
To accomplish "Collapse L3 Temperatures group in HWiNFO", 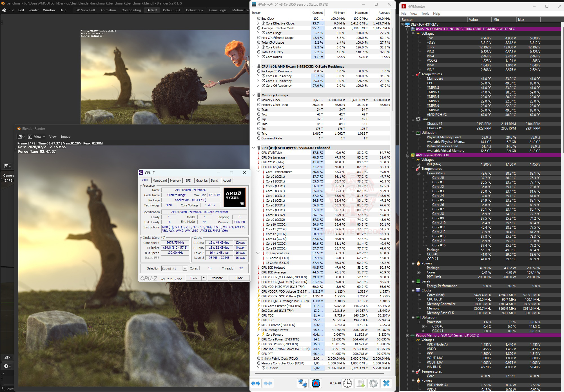I will coord(258,253).
